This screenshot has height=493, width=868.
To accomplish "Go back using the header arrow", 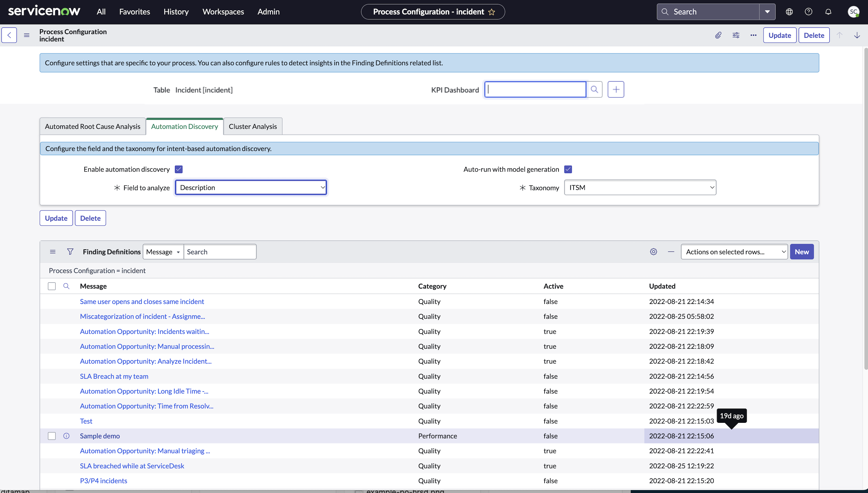I will [x=9, y=35].
